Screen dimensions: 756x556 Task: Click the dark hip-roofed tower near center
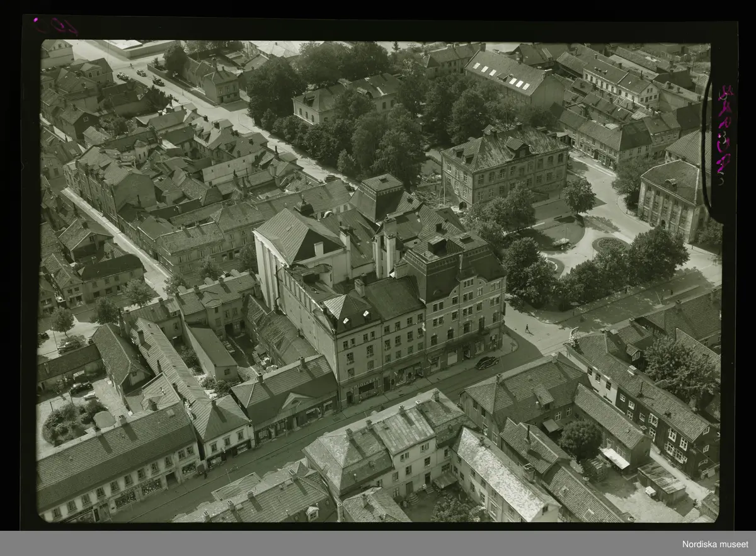pyautogui.click(x=378, y=195)
